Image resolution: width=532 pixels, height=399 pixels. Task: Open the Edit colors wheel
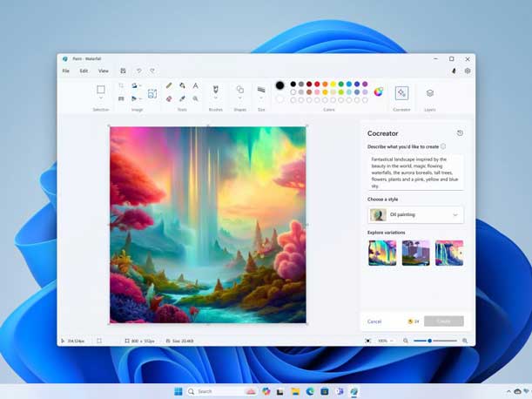pyautogui.click(x=379, y=91)
